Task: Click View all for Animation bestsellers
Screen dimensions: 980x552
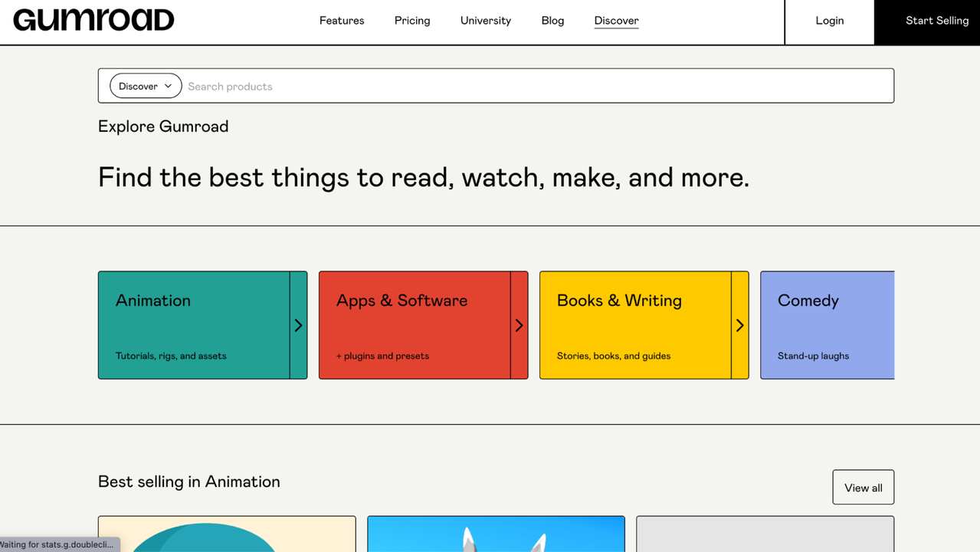Action: [x=863, y=488]
